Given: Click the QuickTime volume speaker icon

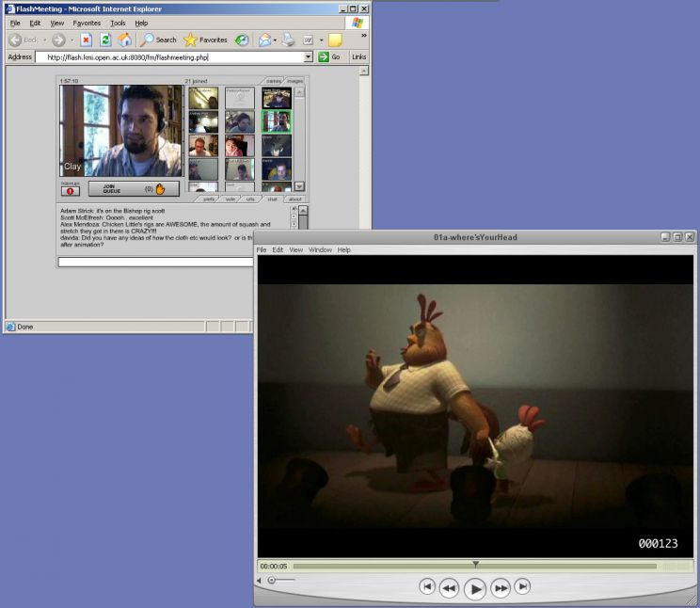Looking at the screenshot, I should click(x=259, y=581).
